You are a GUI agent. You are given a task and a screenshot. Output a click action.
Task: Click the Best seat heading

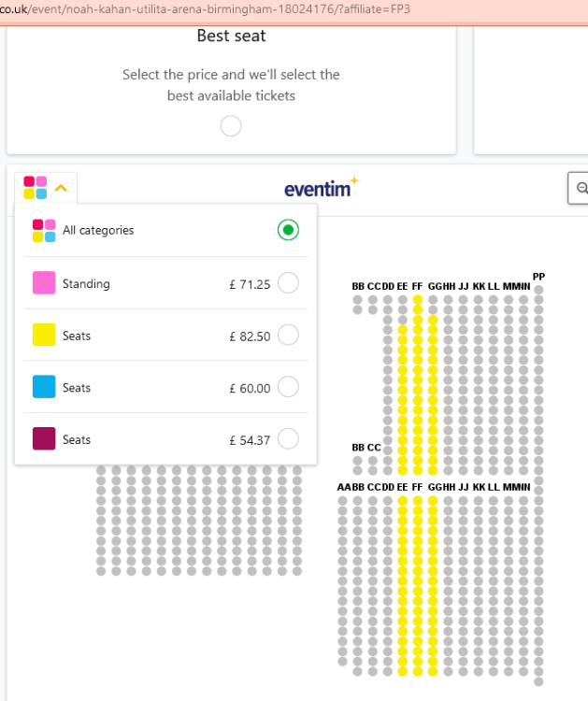[x=231, y=36]
